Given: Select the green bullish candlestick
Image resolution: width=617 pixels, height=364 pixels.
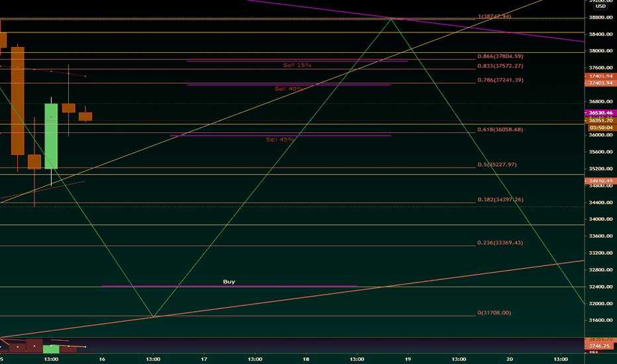Looking at the screenshot, I should [51, 136].
